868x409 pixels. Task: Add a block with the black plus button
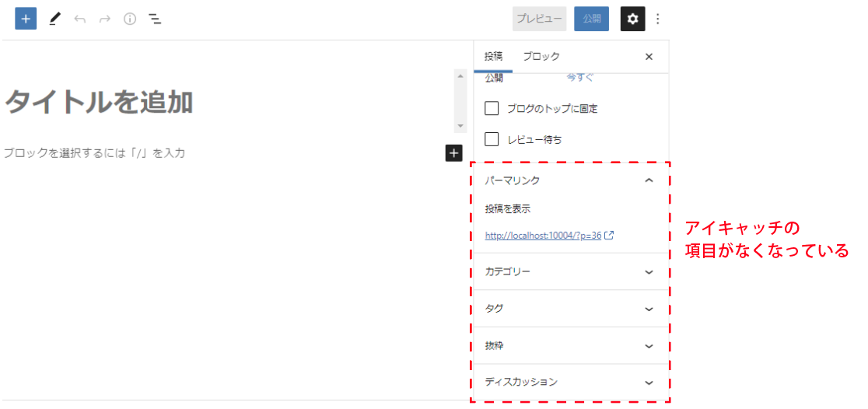[x=453, y=152]
